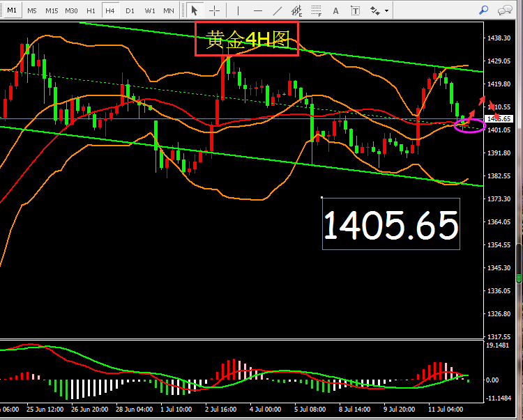
Task: Click the current price tag on axis
Action: click(499, 119)
